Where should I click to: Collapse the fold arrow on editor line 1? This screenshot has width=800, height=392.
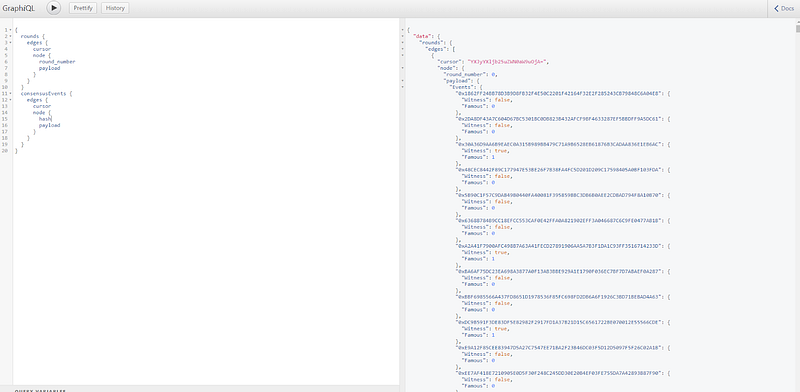pyautogui.click(x=10, y=30)
